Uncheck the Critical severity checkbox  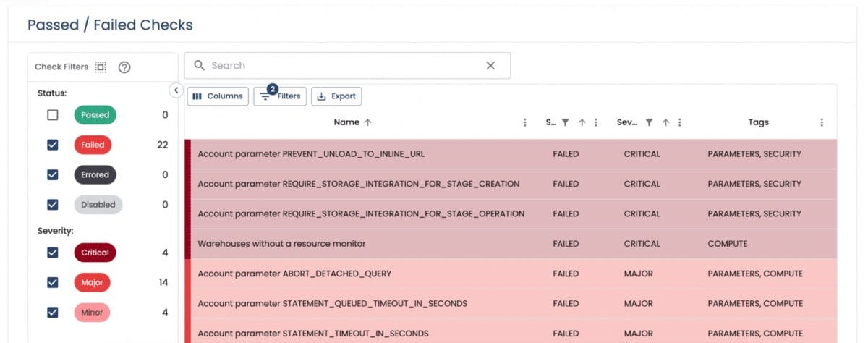click(52, 253)
